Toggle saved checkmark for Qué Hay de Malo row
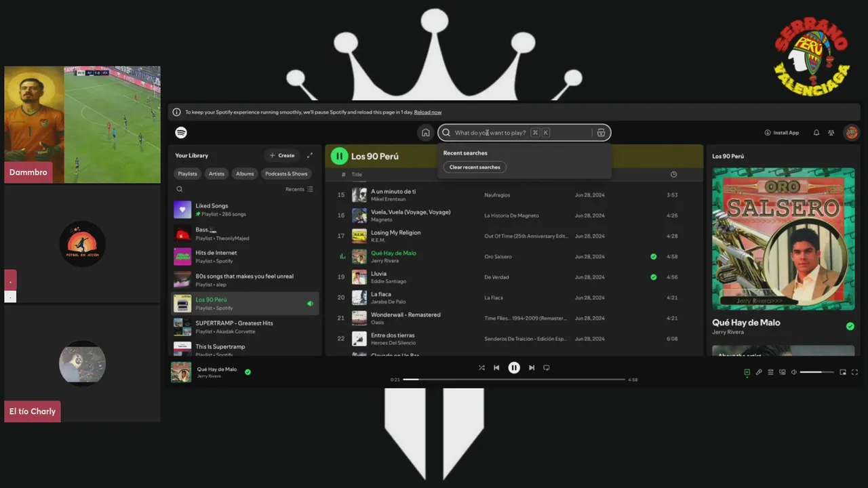Viewport: 868px width, 488px height. point(654,257)
